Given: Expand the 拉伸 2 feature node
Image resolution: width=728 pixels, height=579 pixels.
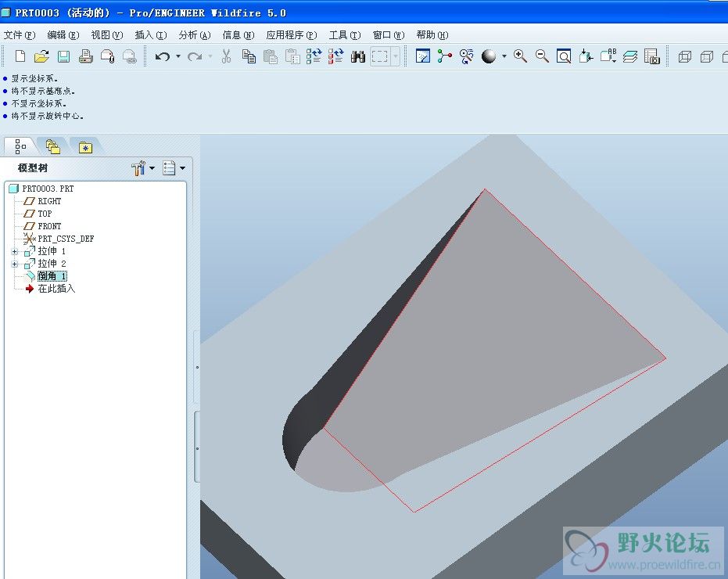Looking at the screenshot, I should tap(14, 264).
